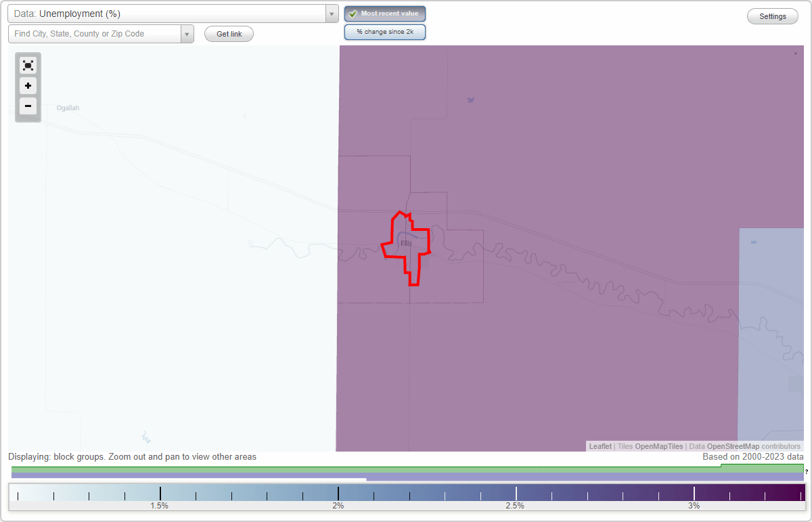Viewport: 812px width, 522px height.
Task: Open the Settings button
Action: point(773,17)
